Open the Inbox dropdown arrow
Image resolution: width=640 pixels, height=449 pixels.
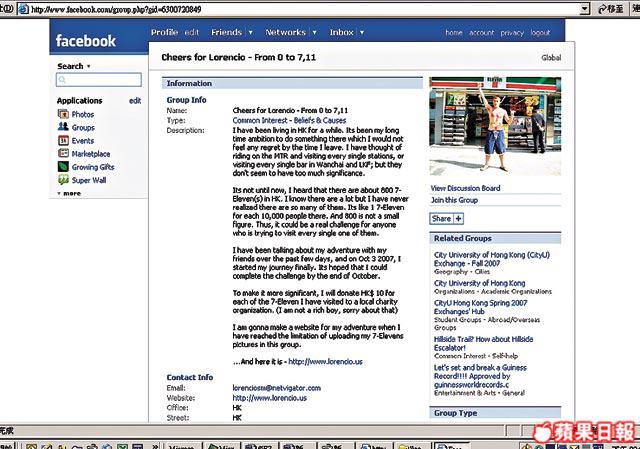click(362, 32)
